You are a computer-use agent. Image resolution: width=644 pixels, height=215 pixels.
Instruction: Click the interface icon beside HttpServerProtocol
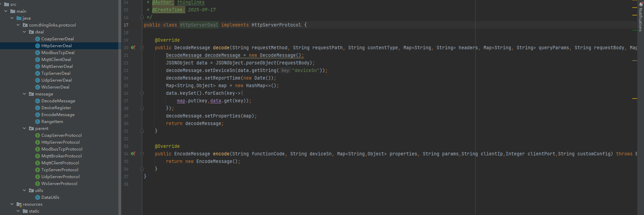(x=38, y=142)
